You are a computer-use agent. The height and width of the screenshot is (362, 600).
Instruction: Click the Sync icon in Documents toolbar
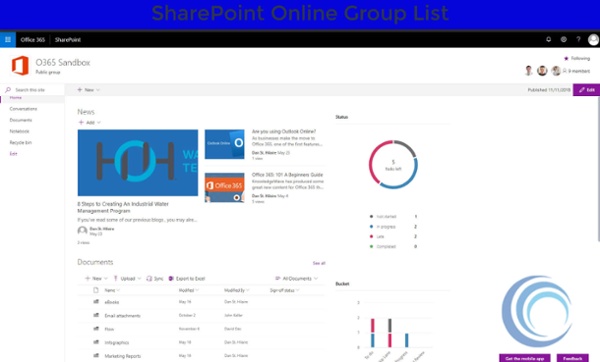149,278
